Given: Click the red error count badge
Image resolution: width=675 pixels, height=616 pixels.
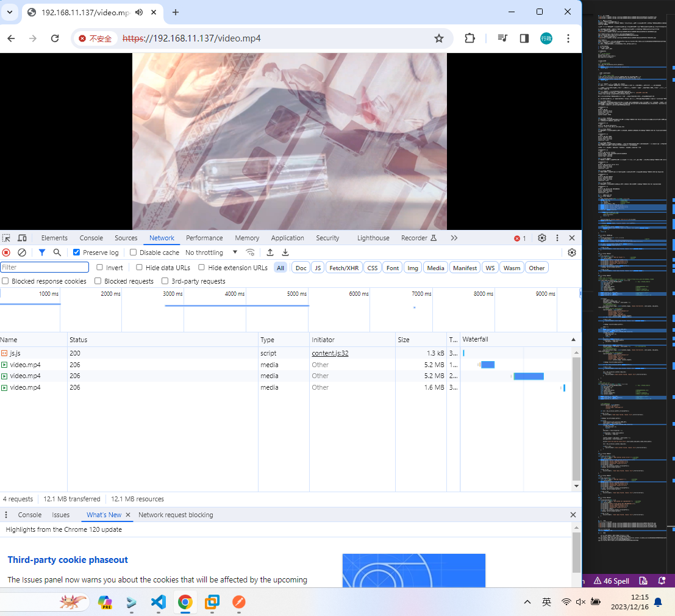Looking at the screenshot, I should 520,238.
